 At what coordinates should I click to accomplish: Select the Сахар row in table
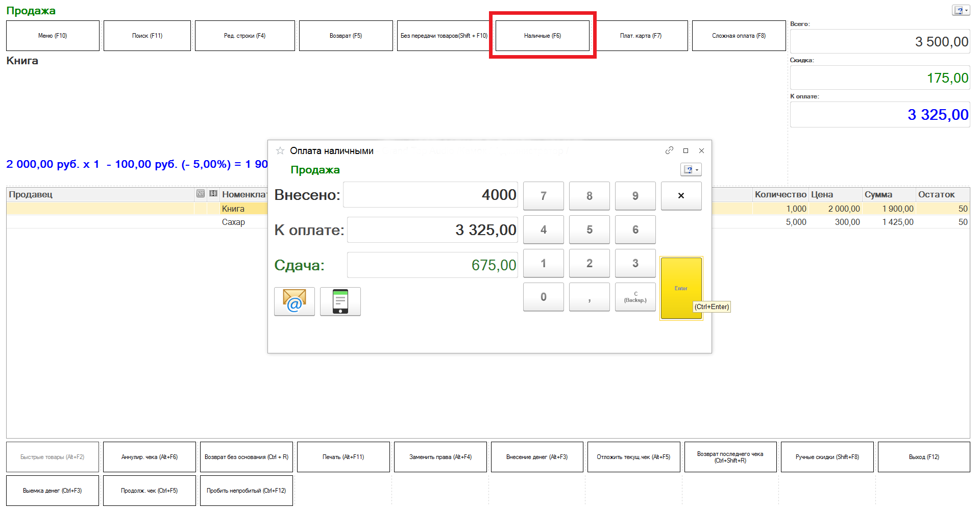click(488, 222)
